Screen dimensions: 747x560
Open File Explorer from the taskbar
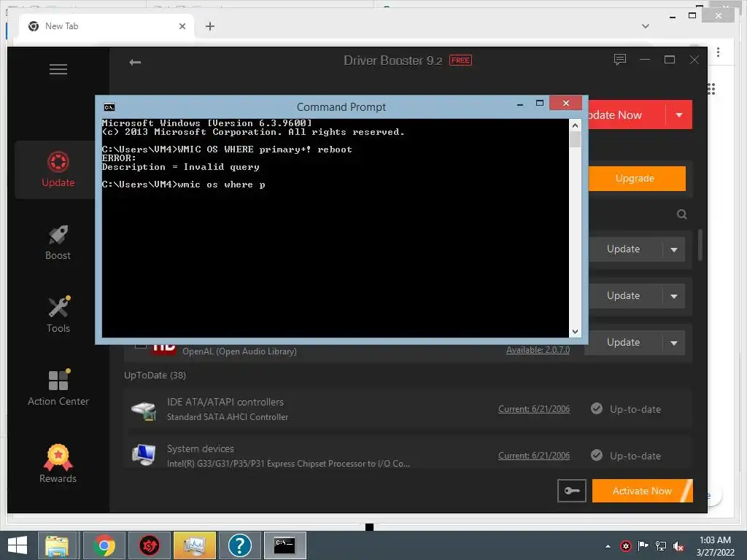coord(57,545)
